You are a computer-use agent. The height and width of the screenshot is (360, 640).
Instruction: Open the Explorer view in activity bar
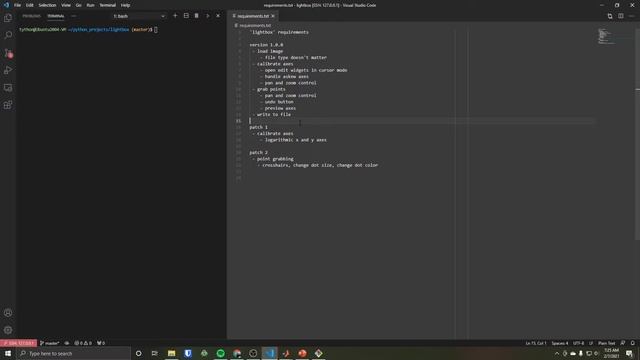point(8,18)
